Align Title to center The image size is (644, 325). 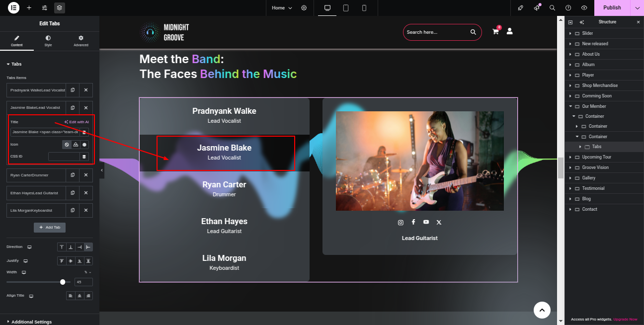pyautogui.click(x=80, y=296)
